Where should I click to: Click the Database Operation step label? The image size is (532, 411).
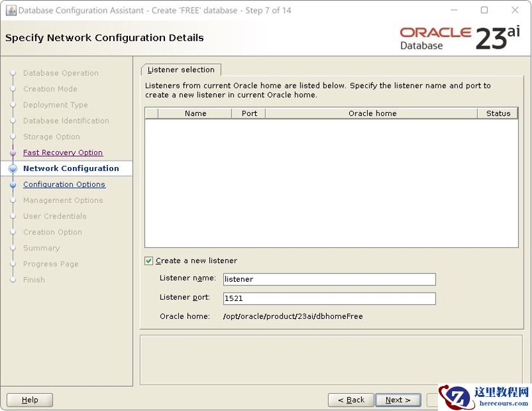click(61, 73)
